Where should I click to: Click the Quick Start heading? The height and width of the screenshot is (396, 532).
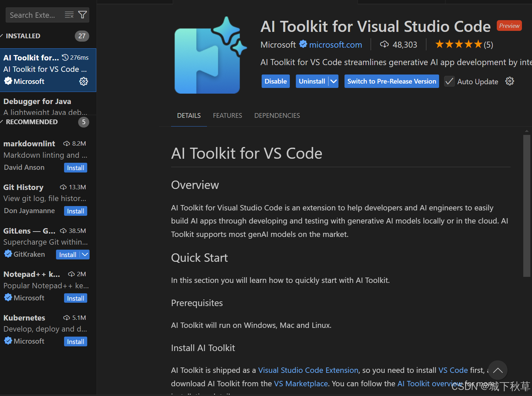[199, 258]
